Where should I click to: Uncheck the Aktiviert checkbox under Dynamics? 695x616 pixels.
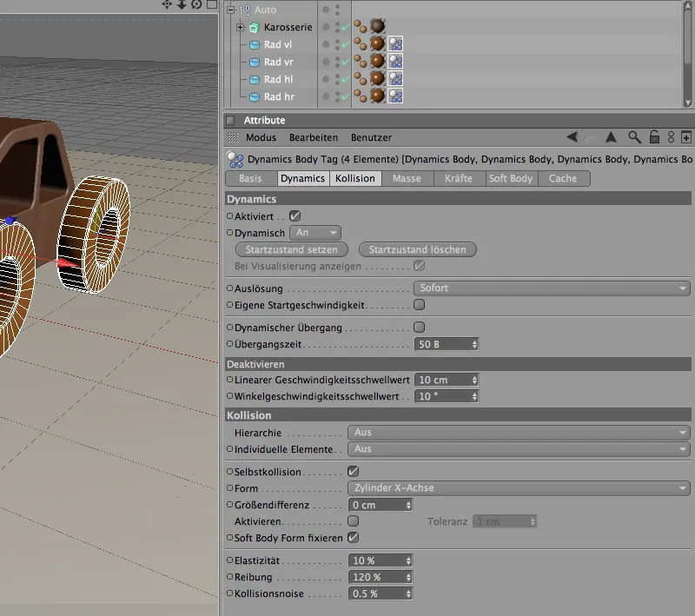295,216
